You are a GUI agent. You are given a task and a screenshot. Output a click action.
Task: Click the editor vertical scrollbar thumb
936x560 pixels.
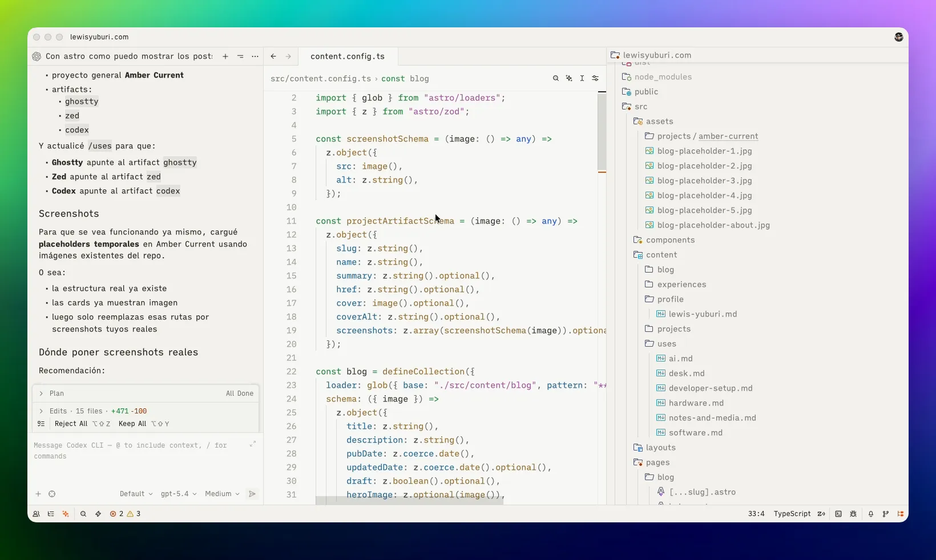(x=602, y=131)
